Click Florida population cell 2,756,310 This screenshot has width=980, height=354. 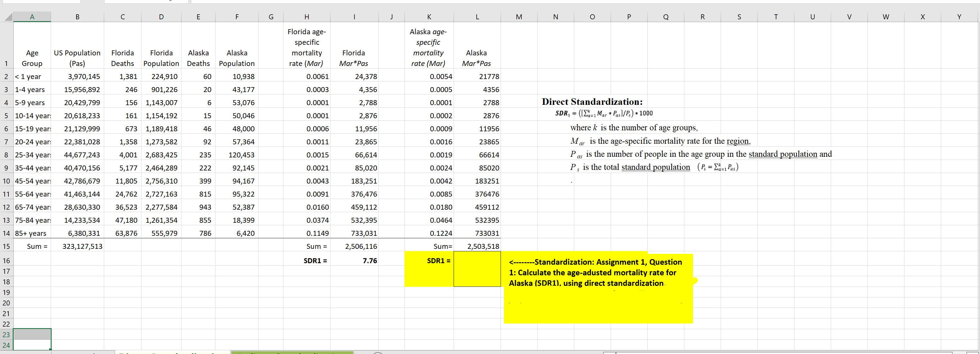coord(161,181)
